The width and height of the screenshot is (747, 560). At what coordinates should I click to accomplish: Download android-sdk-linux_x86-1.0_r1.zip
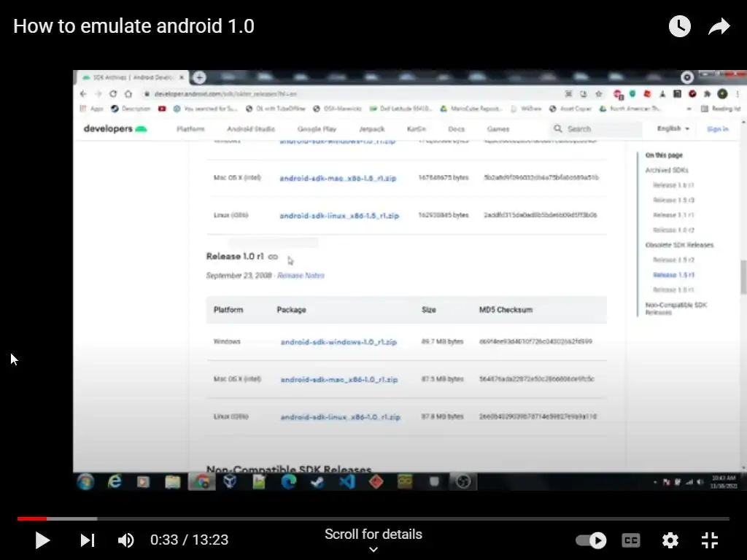coord(340,417)
